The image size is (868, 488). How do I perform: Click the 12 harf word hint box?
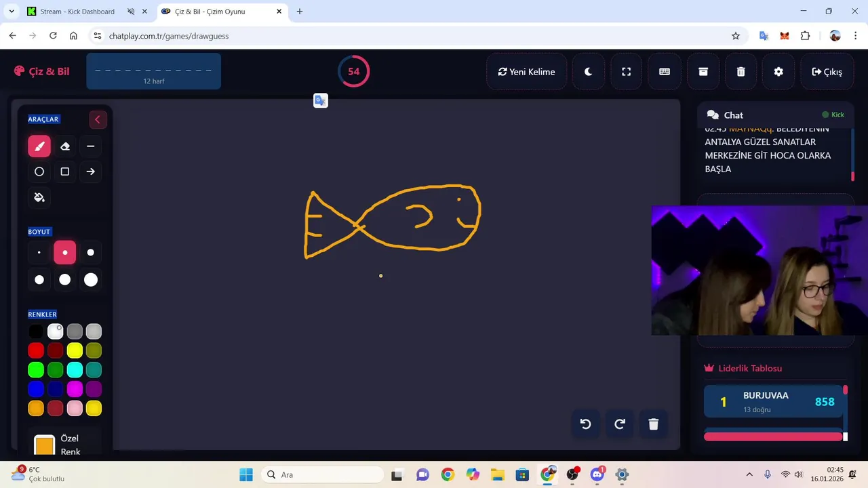[x=154, y=71]
